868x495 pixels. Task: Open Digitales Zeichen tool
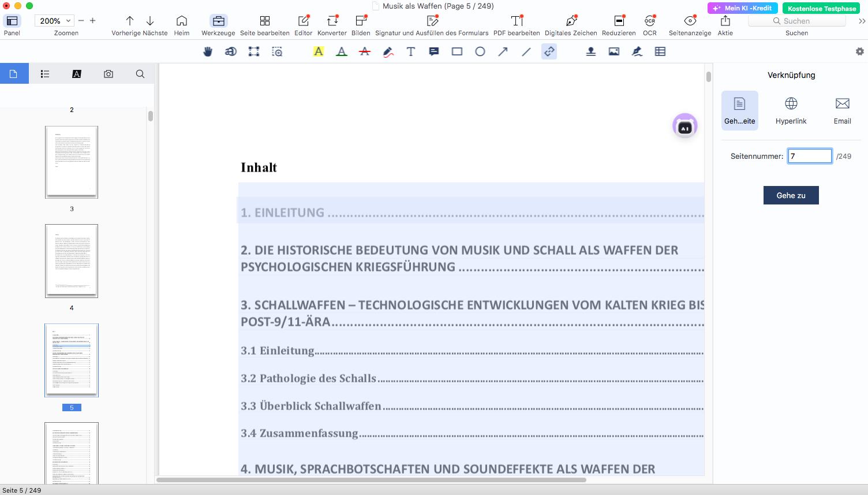(x=571, y=21)
